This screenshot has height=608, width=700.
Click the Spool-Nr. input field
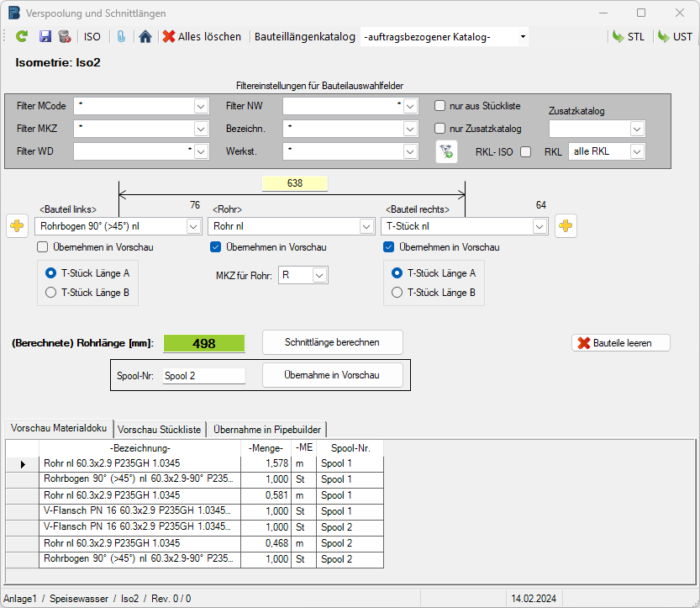point(203,376)
